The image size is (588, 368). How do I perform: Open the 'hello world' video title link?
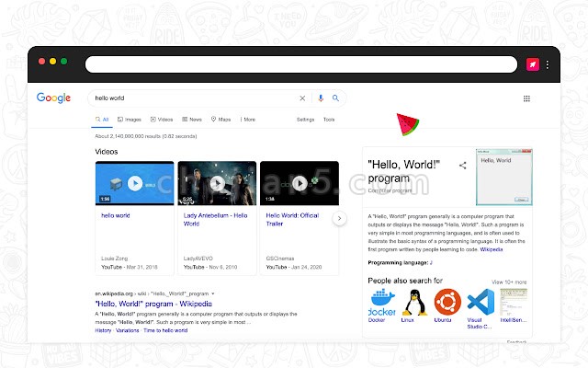pyautogui.click(x=116, y=215)
